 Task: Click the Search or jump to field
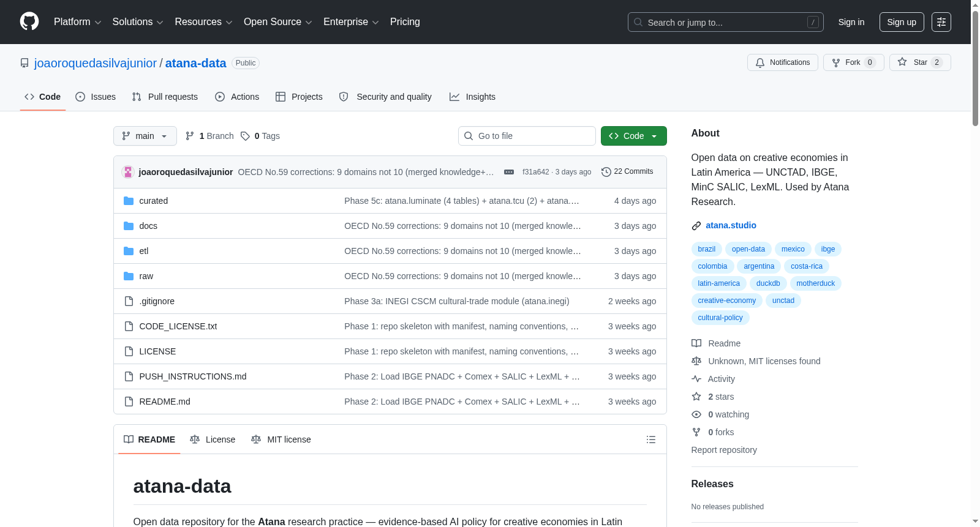(726, 22)
